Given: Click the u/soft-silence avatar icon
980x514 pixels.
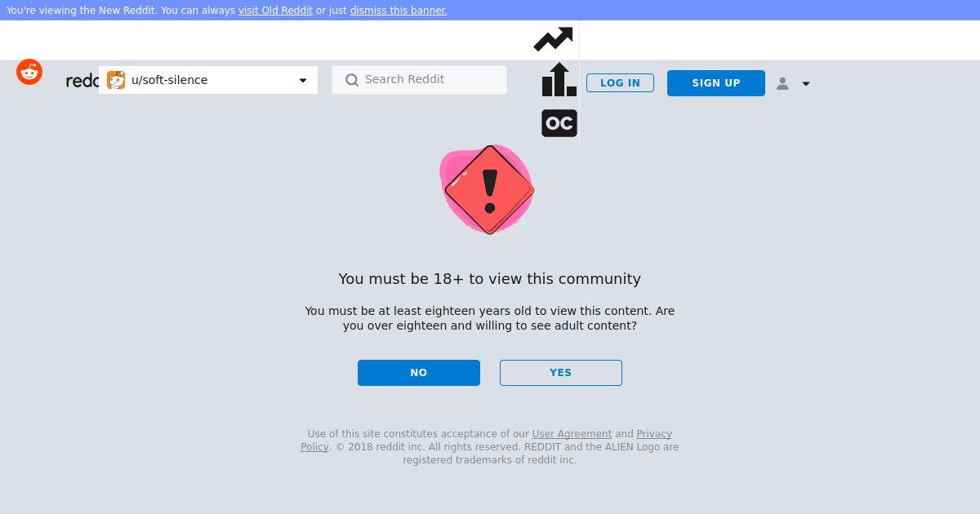Looking at the screenshot, I should tap(116, 80).
